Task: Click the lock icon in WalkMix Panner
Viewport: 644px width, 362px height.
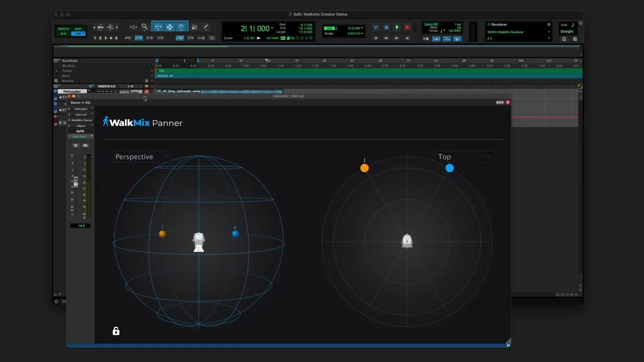Action: pyautogui.click(x=116, y=331)
